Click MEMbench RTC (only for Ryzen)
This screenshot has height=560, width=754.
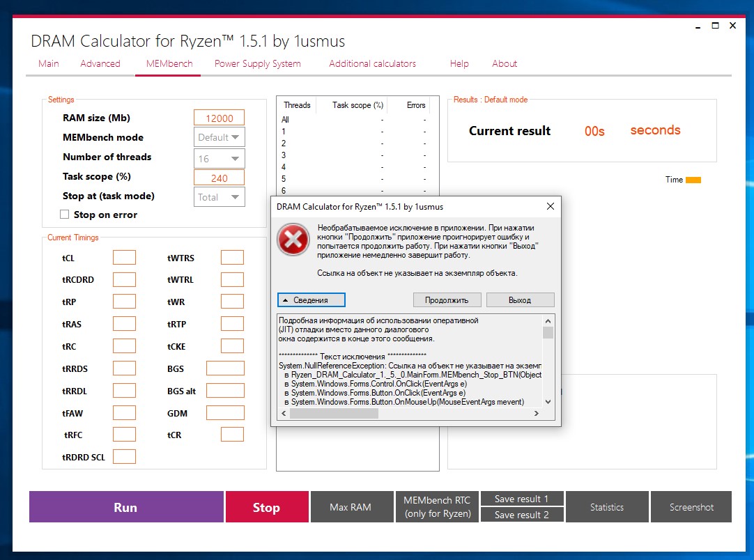click(x=437, y=506)
